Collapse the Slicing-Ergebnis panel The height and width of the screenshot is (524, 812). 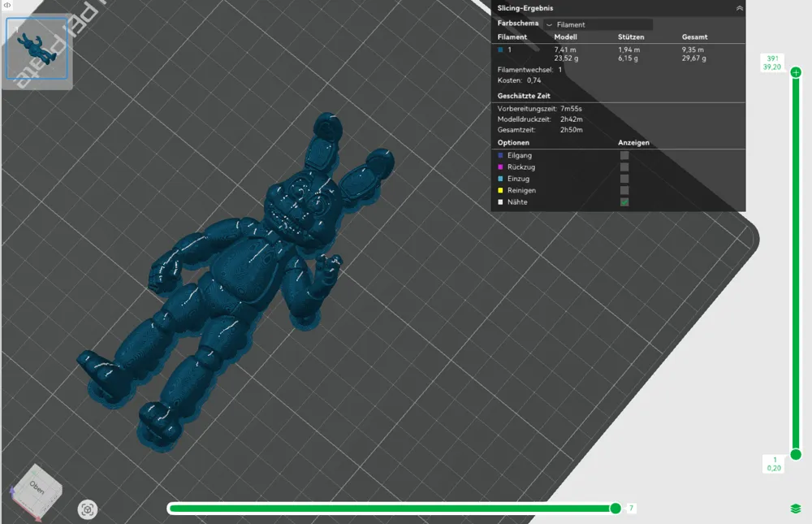(x=739, y=8)
